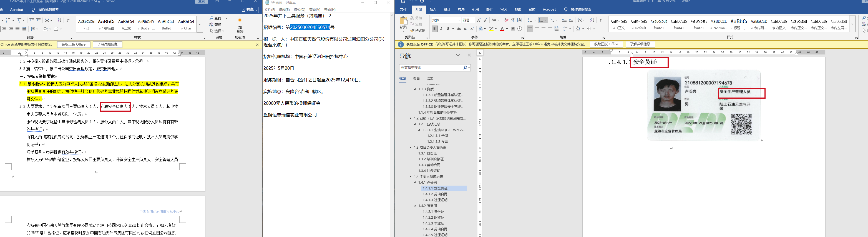Click the lightbulb tell-me icon in right Word
Viewport: 868px width, 237px height.
(x=566, y=9)
